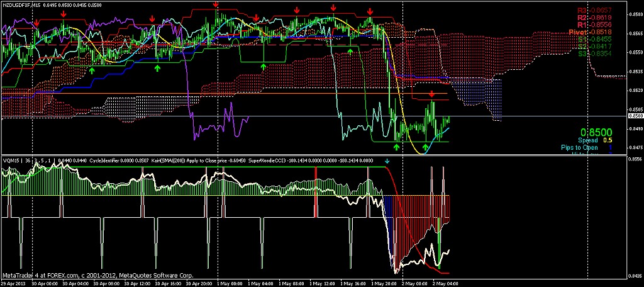Click the 30 Apr 08:00 time label

tap(105, 283)
